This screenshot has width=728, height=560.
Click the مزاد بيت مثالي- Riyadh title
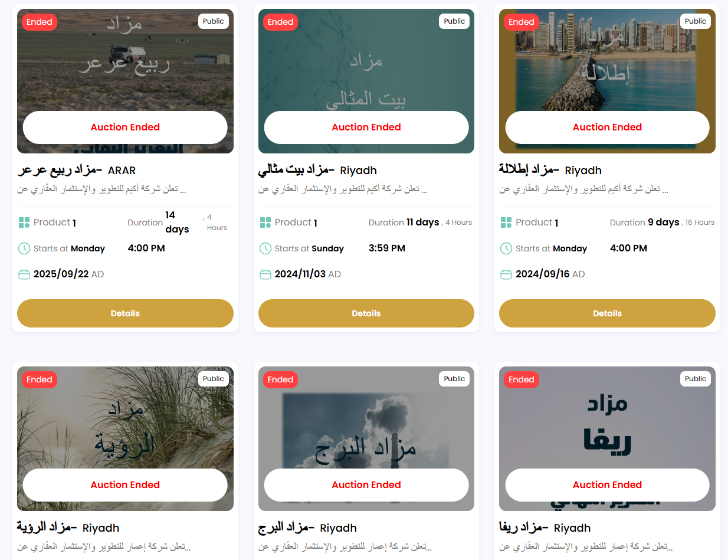(x=317, y=171)
